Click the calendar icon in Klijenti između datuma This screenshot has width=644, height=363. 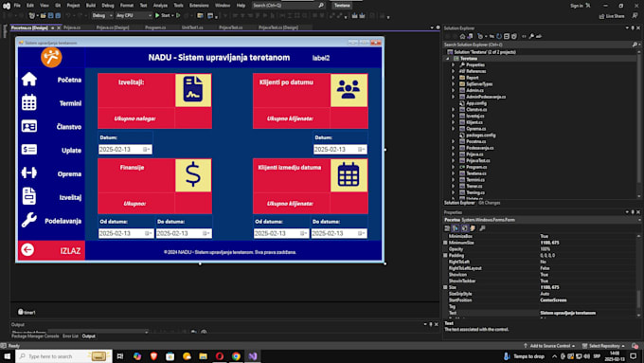click(349, 175)
